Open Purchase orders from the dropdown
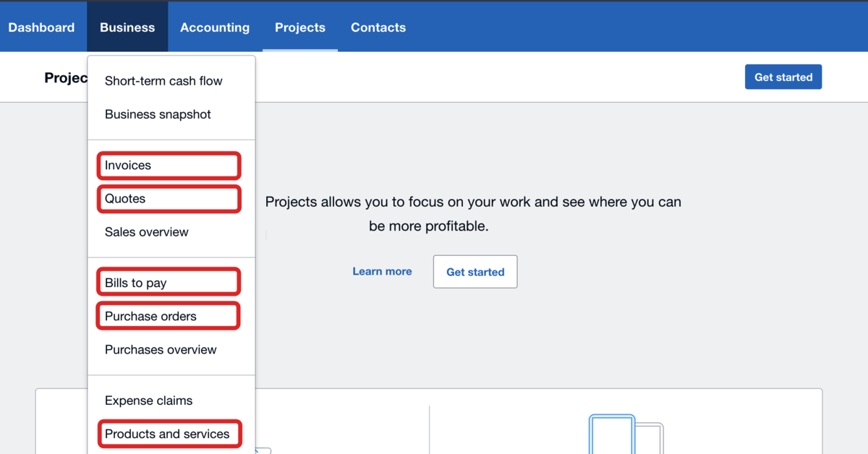The height and width of the screenshot is (454, 868). (171, 316)
